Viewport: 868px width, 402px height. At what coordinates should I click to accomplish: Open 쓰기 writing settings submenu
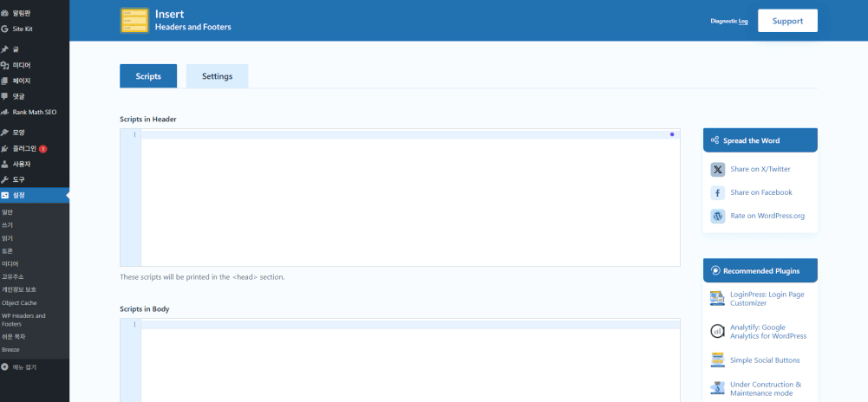click(7, 225)
